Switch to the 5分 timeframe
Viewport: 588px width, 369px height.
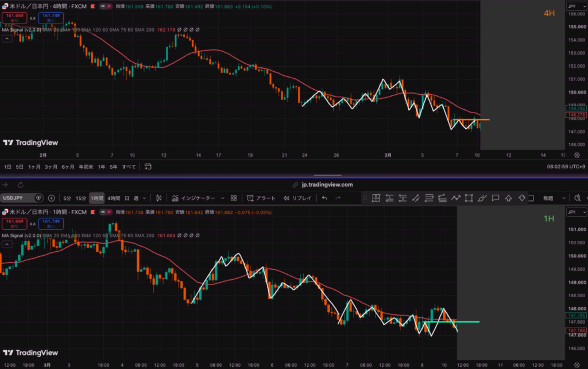67,198
